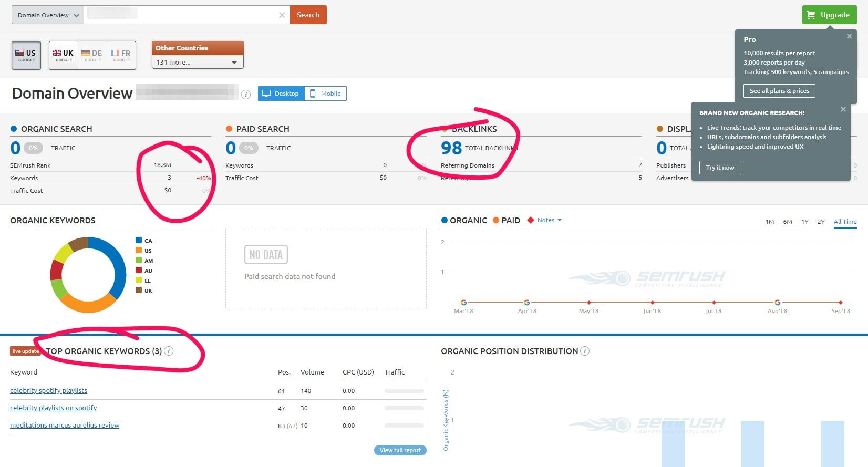868x467 pixels.
Task: Switch to Desktop view
Action: click(281, 94)
